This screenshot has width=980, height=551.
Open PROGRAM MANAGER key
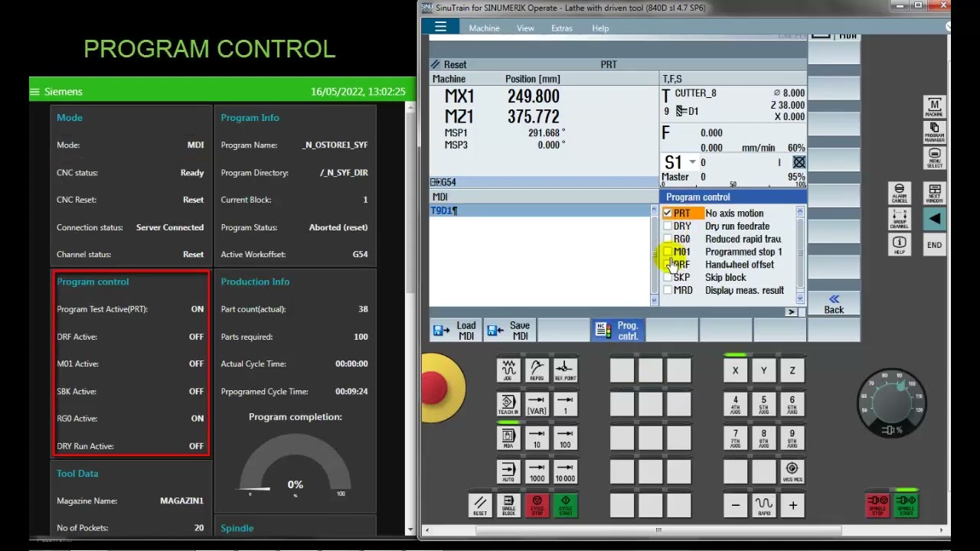(x=934, y=132)
